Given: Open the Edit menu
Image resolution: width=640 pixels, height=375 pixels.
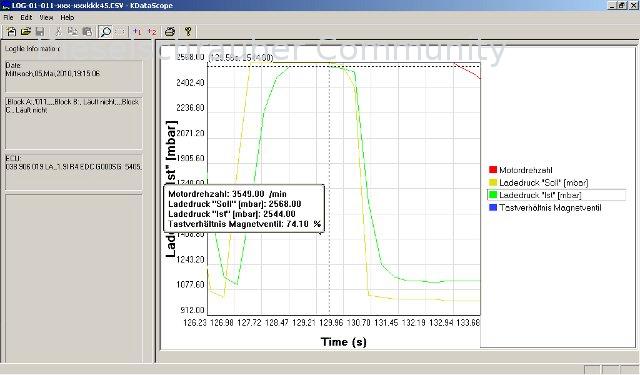Looking at the screenshot, I should (x=26, y=18).
